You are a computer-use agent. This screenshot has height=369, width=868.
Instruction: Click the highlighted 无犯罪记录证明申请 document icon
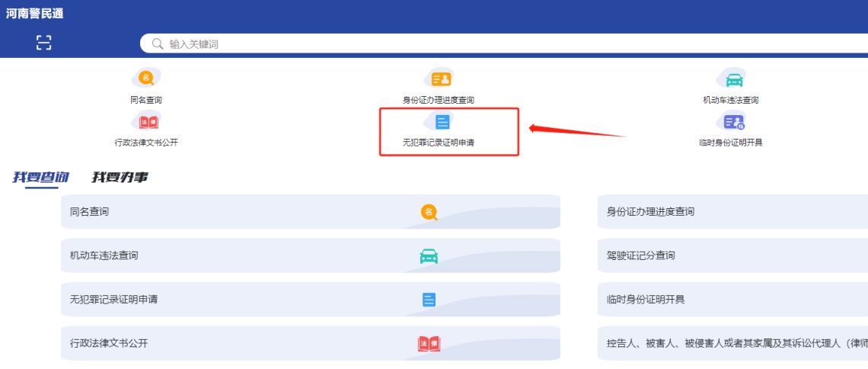(442, 121)
